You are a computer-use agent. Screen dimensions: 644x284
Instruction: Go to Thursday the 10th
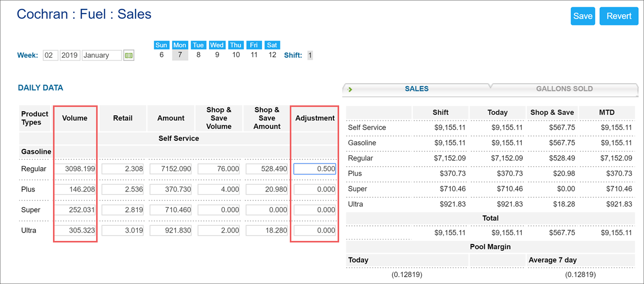(x=236, y=50)
